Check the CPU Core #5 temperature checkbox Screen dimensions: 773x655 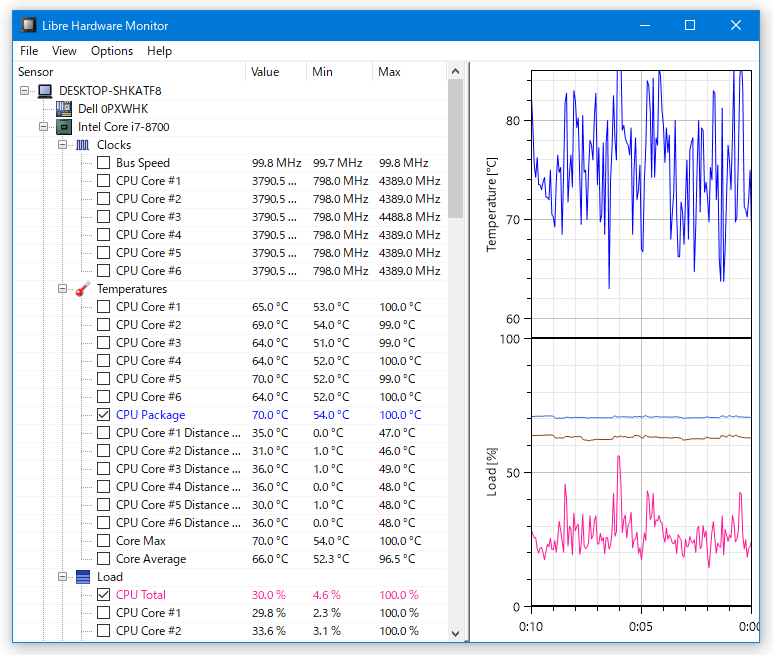point(104,379)
